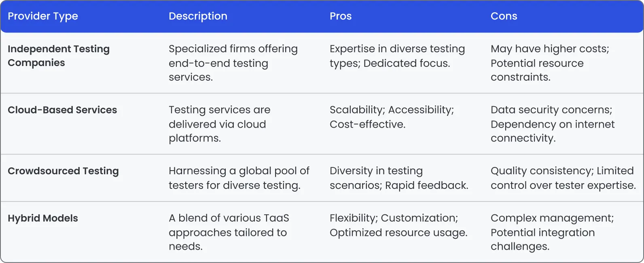644x263 pixels.
Task: Click the "May have higher costs" cons cell
Action: (x=549, y=63)
